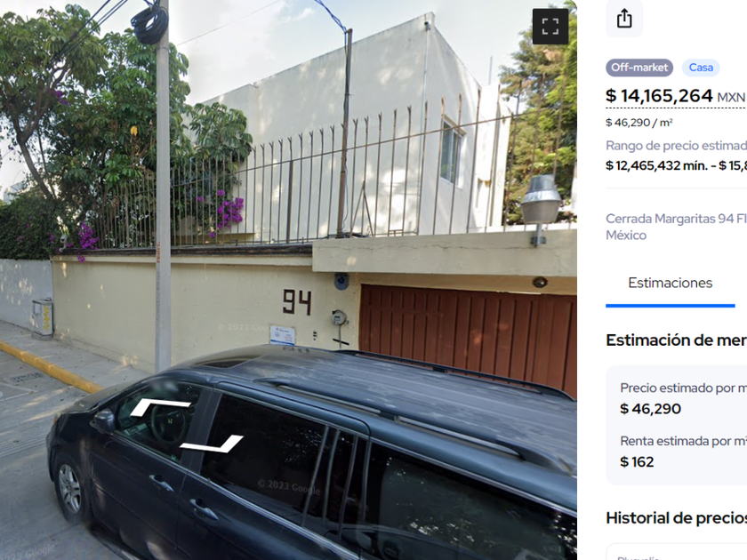This screenshot has height=560, width=747.
Task: Move forward using upper street view arrow
Action: [161, 408]
